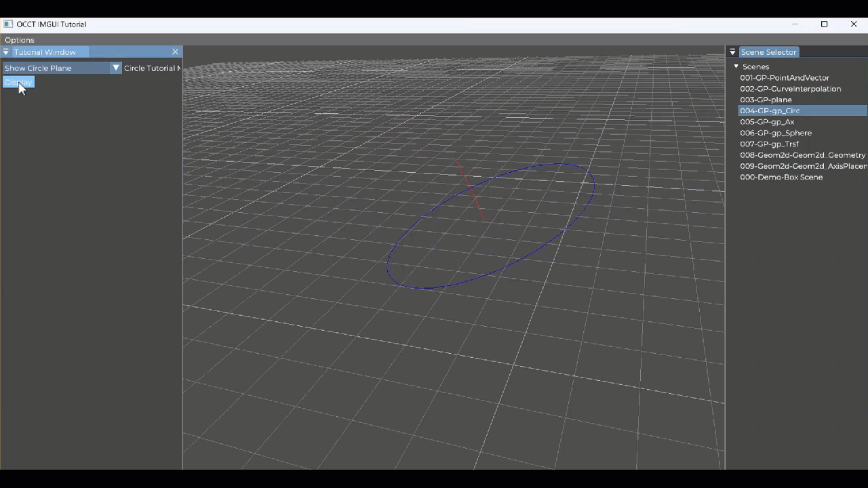Click the OCCT IMGUI Tutorial app icon
The width and height of the screenshot is (868, 488).
tap(8, 24)
